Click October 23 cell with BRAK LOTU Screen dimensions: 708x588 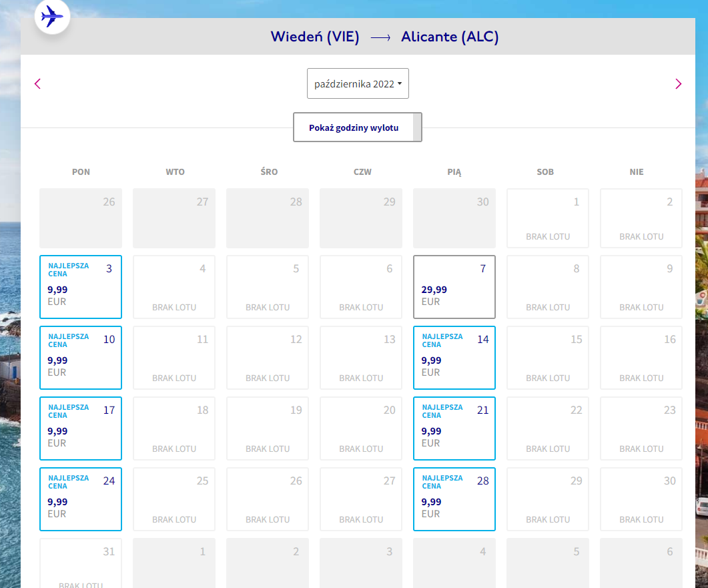[641, 428]
